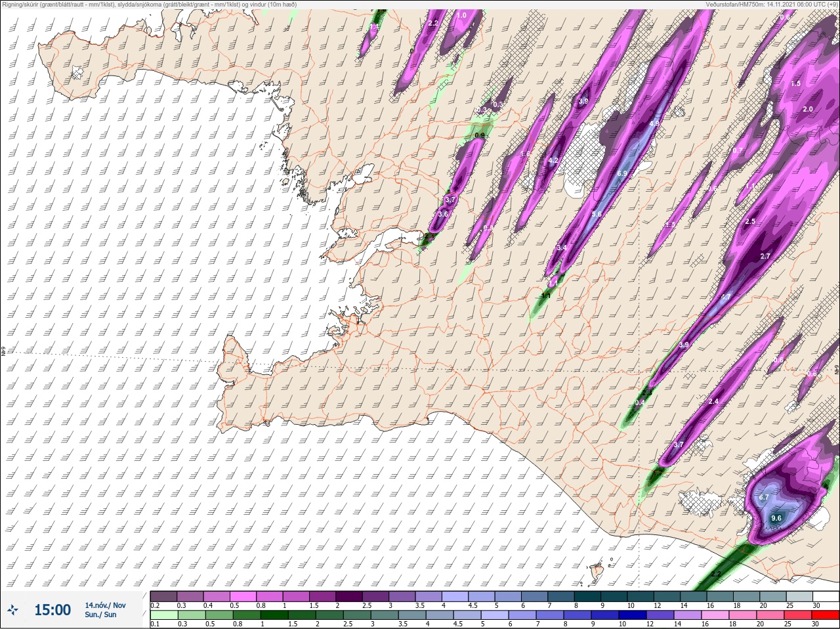840x629 pixels.
Task: Click the 4.2 precipitation value on the map
Action: click(553, 160)
